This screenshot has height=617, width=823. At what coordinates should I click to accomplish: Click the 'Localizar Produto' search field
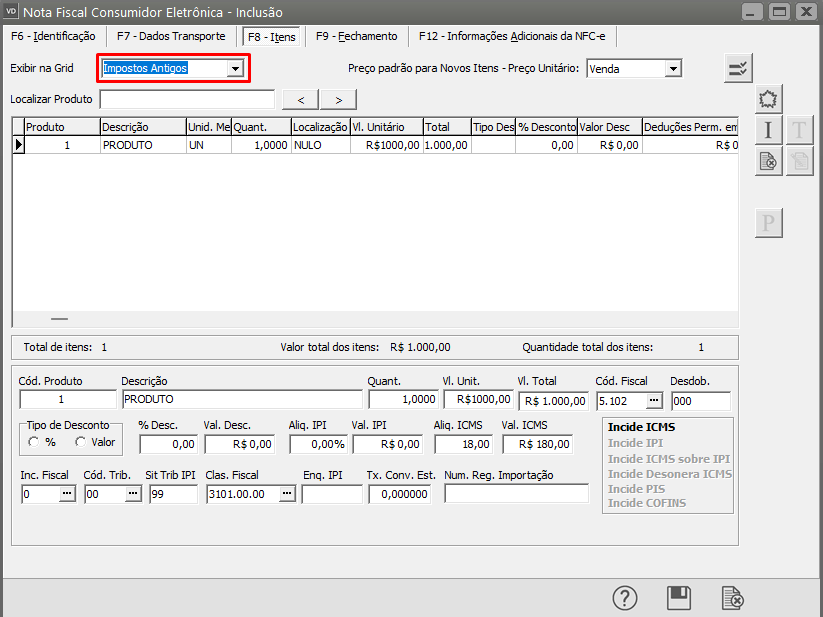tap(187, 99)
